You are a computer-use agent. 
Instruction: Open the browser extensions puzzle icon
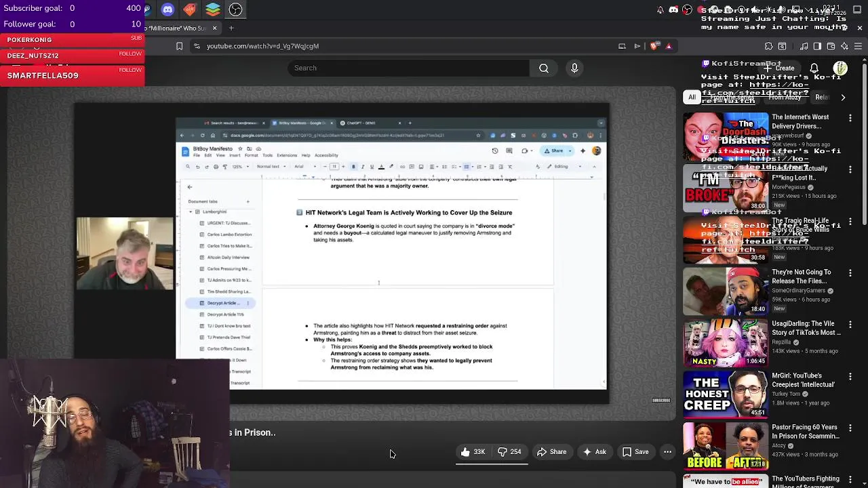[x=768, y=46]
